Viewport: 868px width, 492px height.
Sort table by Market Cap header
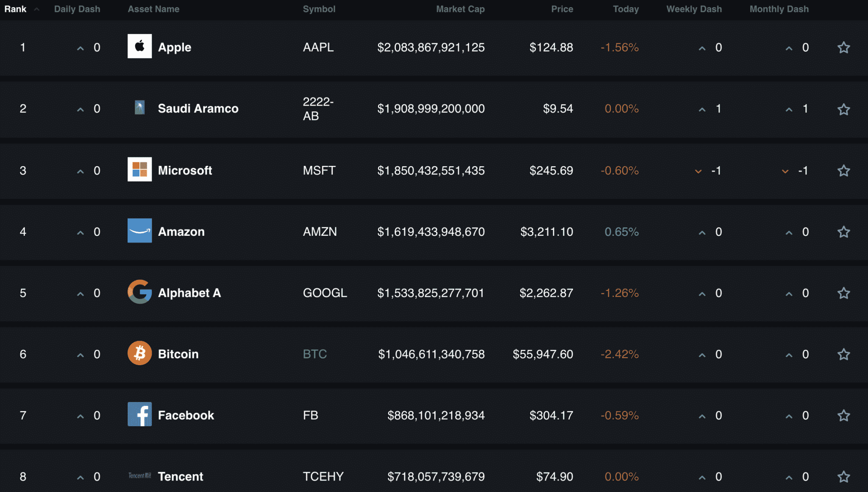(460, 9)
